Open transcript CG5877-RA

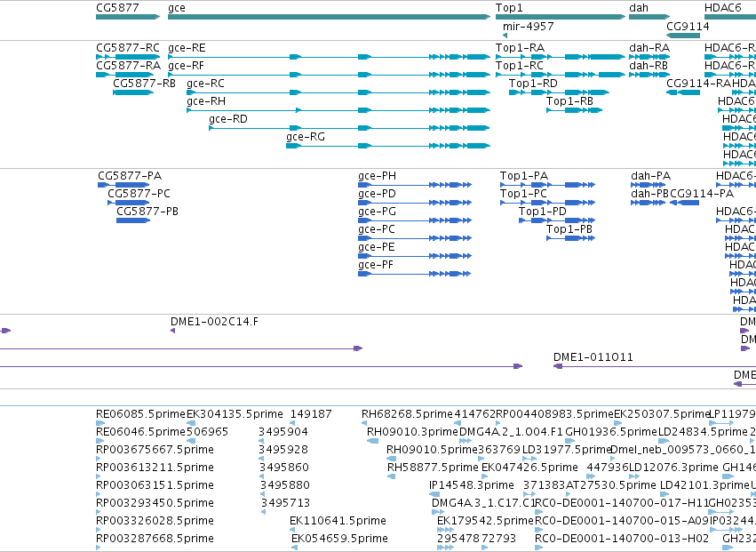[x=128, y=66]
